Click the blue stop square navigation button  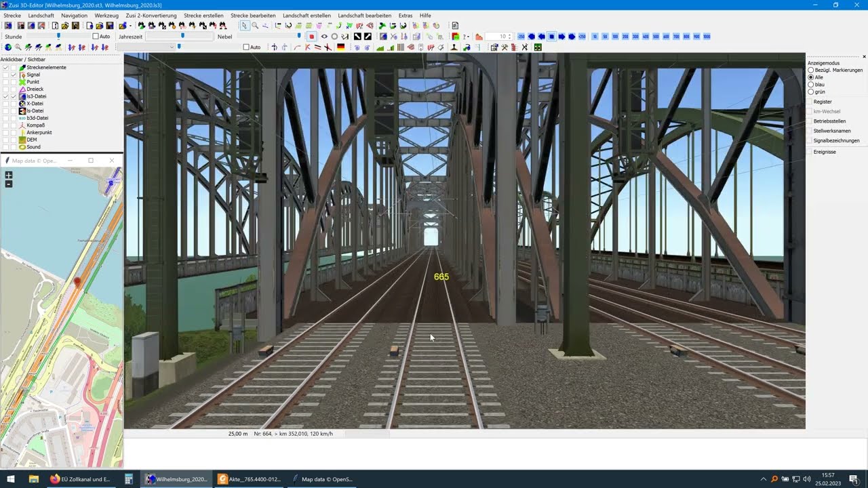(x=552, y=37)
